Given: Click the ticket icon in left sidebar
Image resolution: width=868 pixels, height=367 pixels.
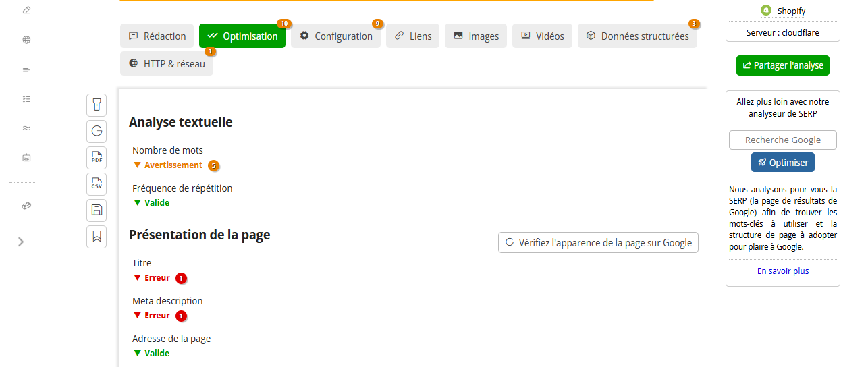Looking at the screenshot, I should 26,206.
